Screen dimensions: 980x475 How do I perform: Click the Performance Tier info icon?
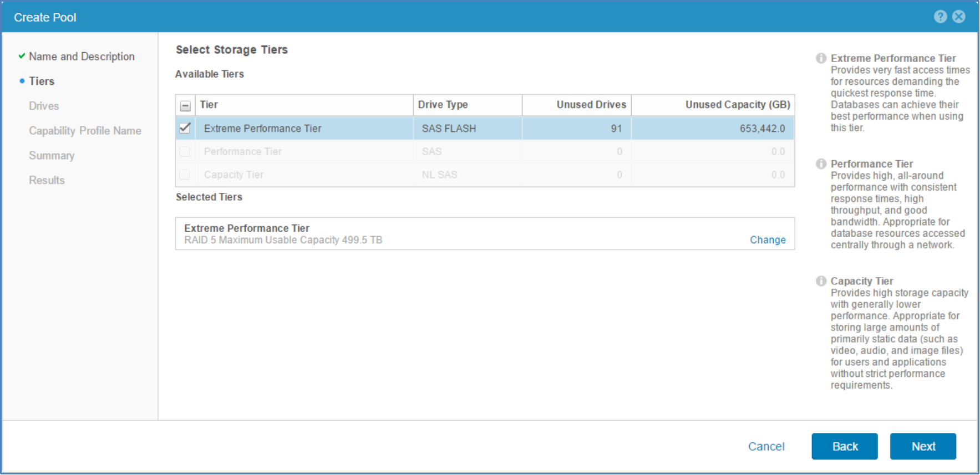coord(821,164)
